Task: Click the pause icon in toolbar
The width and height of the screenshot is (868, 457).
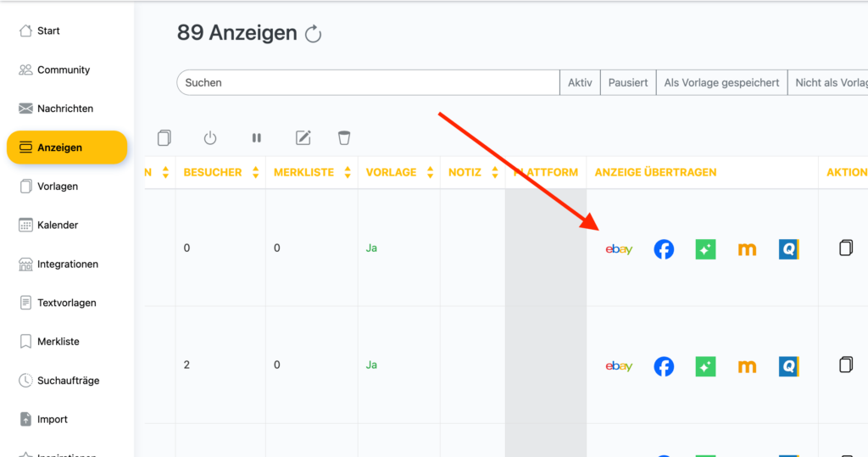Action: [256, 137]
